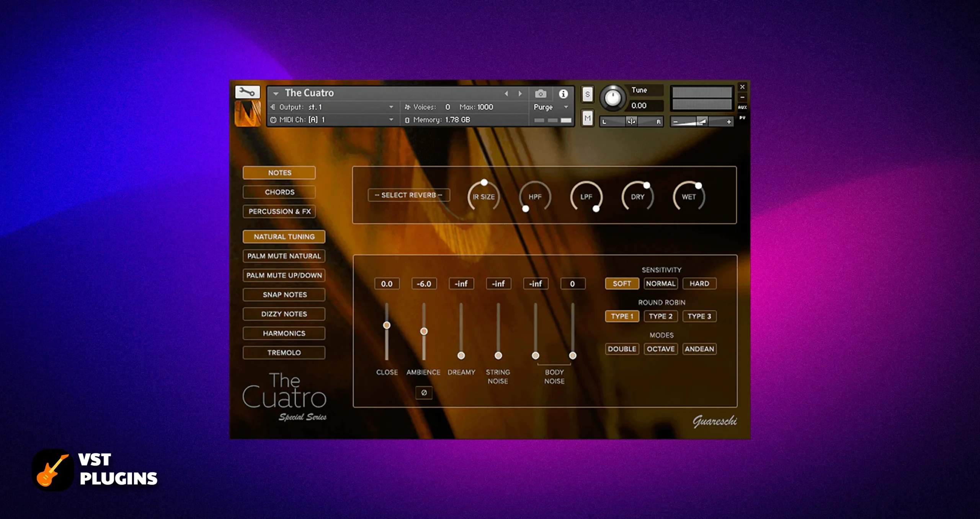Screen dimensions: 980x519
Task: Click the DREAMY -inf value box
Action: click(x=461, y=284)
